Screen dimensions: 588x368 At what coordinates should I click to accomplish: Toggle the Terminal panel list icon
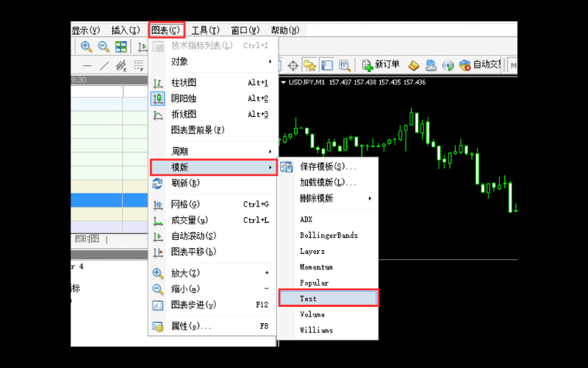[x=327, y=66]
